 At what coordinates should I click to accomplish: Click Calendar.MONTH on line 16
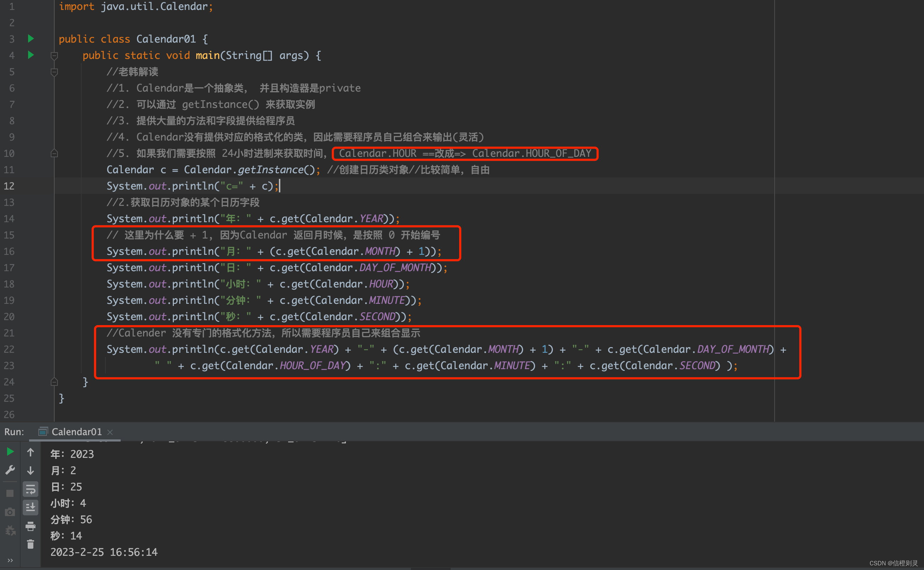click(353, 251)
